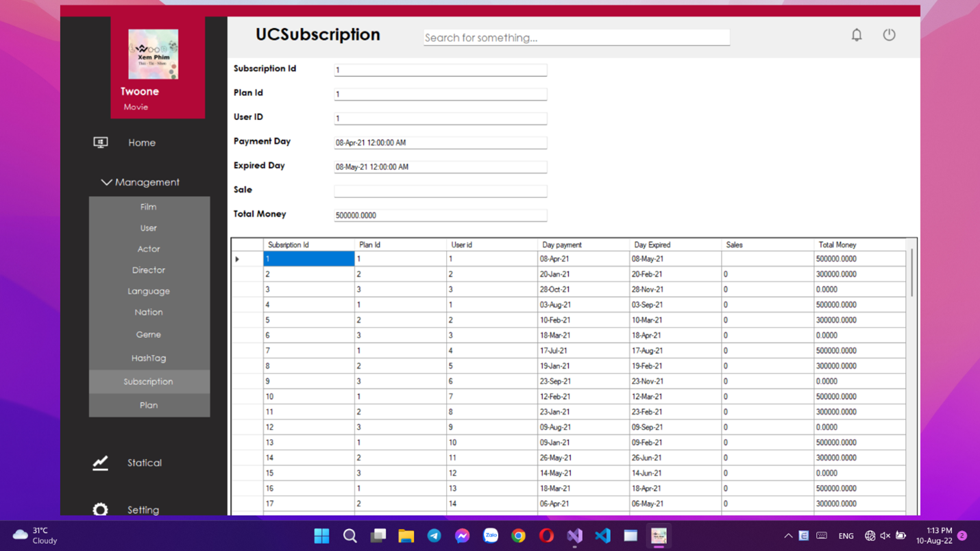Open the User management page

pyautogui.click(x=149, y=228)
